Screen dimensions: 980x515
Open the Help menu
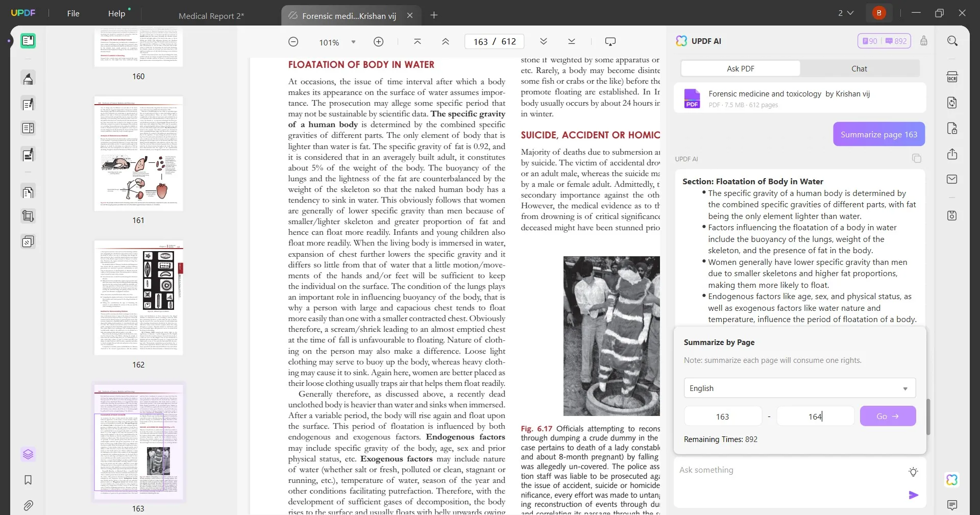[x=116, y=14]
